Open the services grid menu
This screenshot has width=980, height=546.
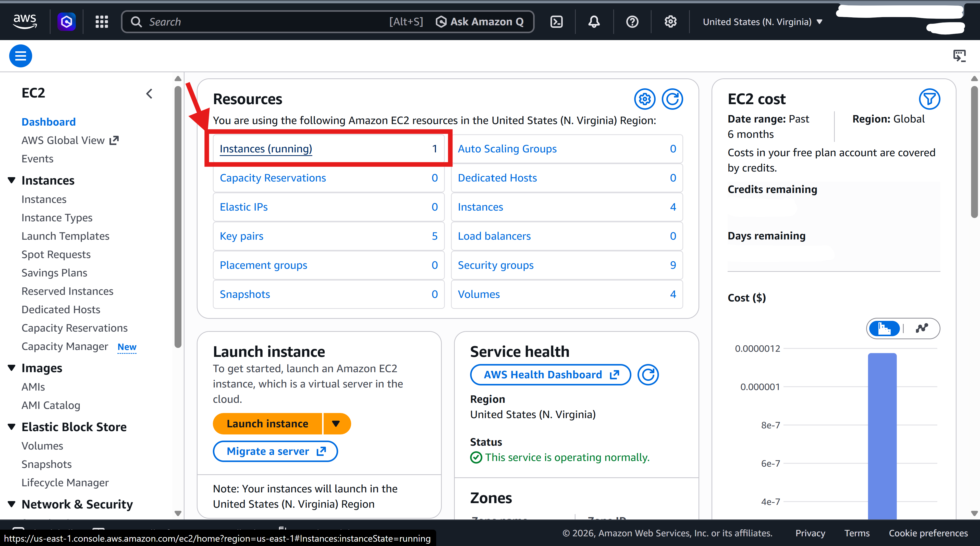[102, 22]
